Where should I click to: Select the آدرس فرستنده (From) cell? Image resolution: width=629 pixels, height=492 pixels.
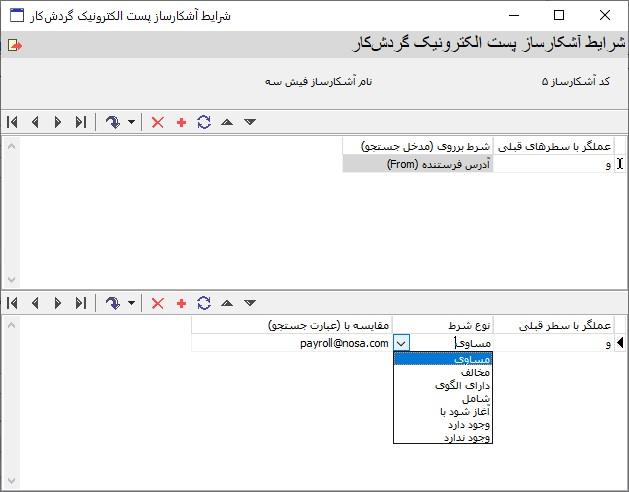pos(417,164)
